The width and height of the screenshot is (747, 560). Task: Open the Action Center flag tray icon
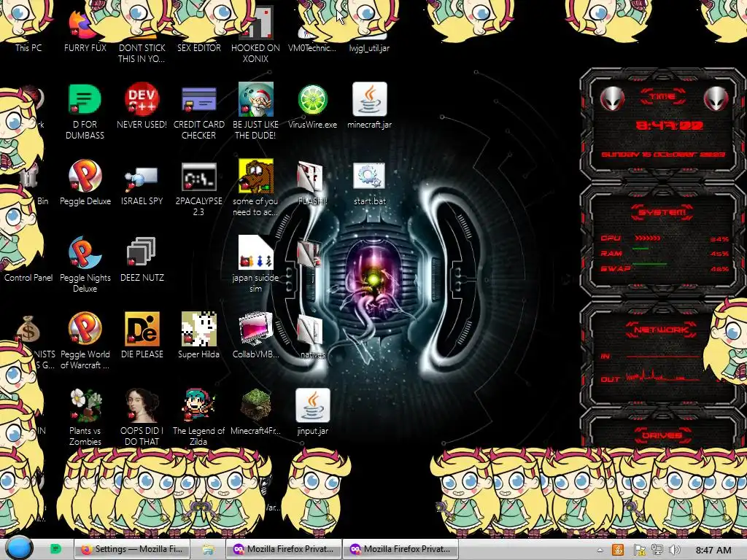point(639,550)
